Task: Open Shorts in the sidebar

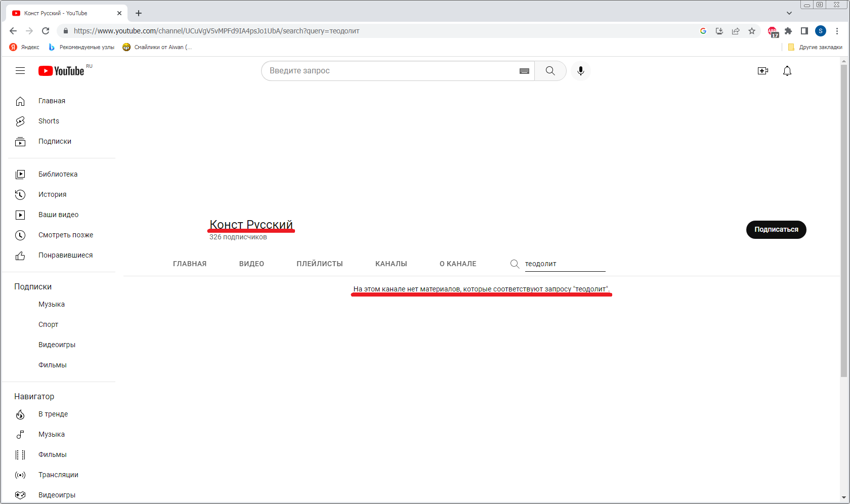Action: click(x=49, y=121)
